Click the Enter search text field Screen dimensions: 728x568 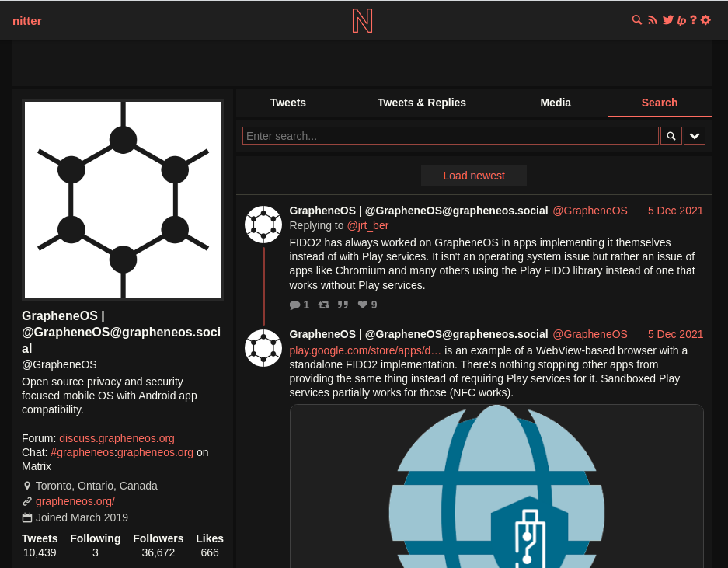(450, 136)
